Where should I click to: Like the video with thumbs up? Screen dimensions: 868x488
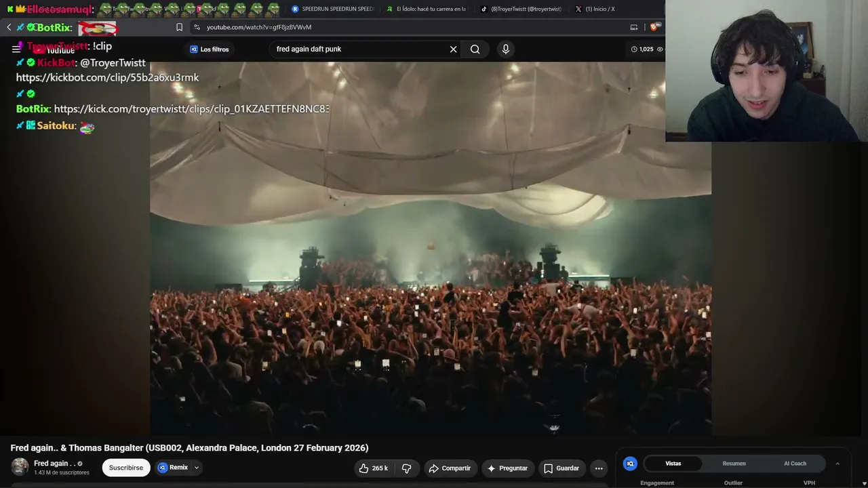(373, 468)
